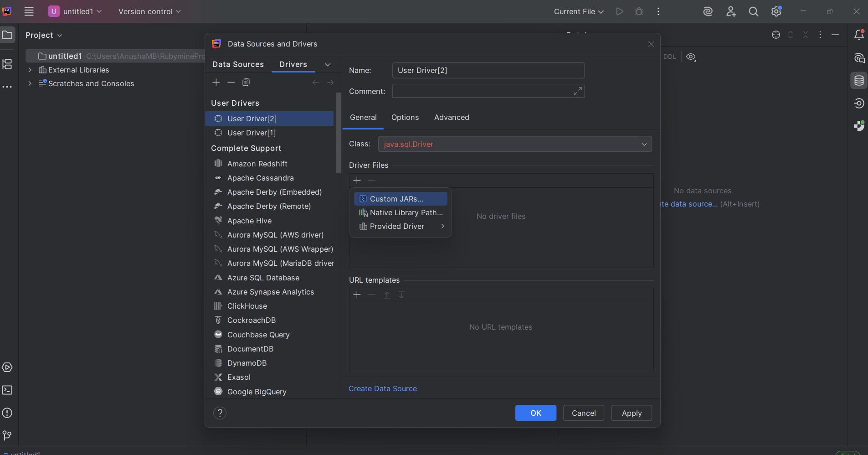868x455 pixels.
Task: Click the Notifications bell icon
Action: [x=858, y=35]
